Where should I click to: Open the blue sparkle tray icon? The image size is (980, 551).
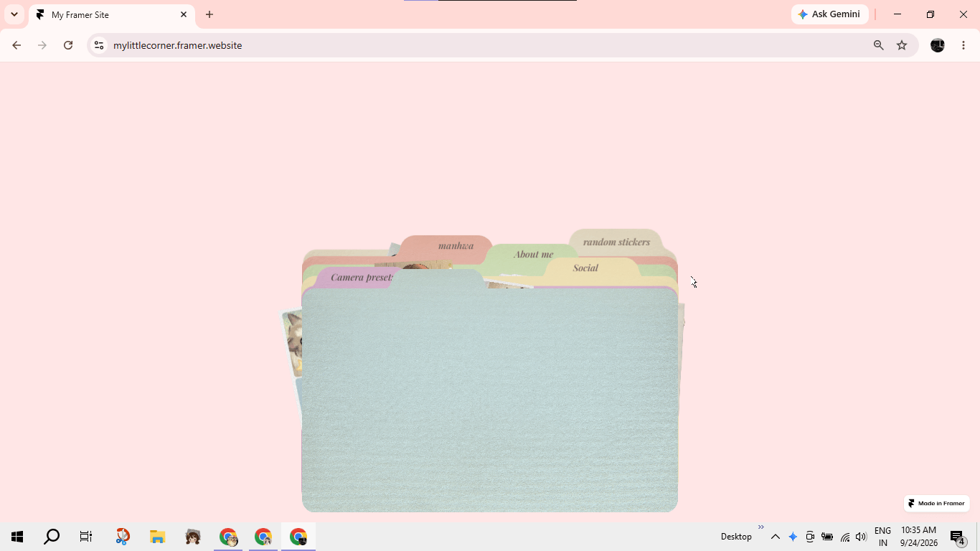(793, 537)
